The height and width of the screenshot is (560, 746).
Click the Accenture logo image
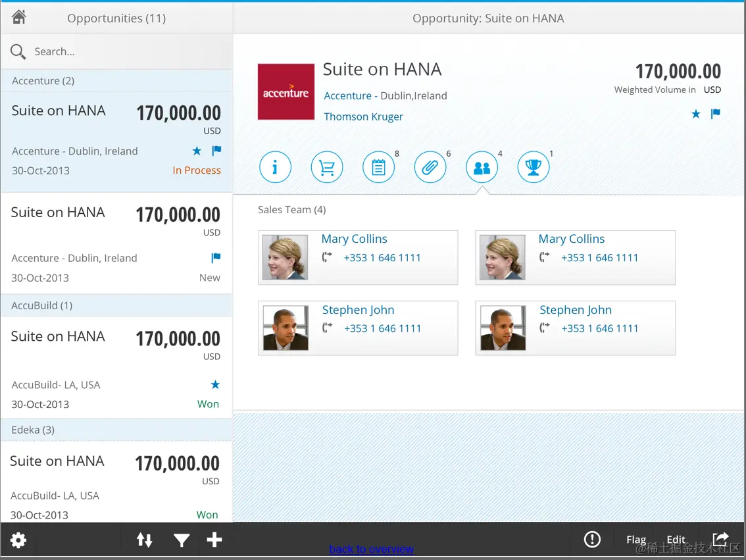(286, 92)
